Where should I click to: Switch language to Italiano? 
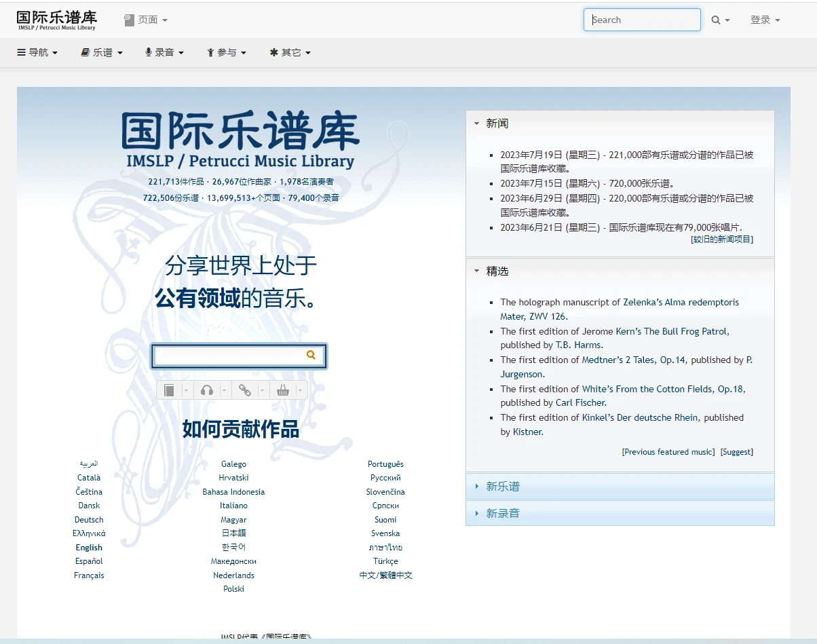pyautogui.click(x=233, y=506)
